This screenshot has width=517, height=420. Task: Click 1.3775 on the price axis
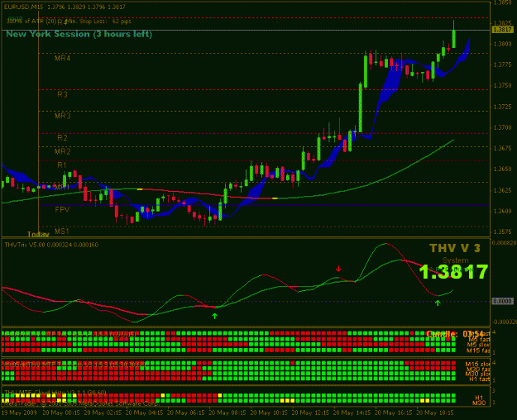(x=503, y=64)
